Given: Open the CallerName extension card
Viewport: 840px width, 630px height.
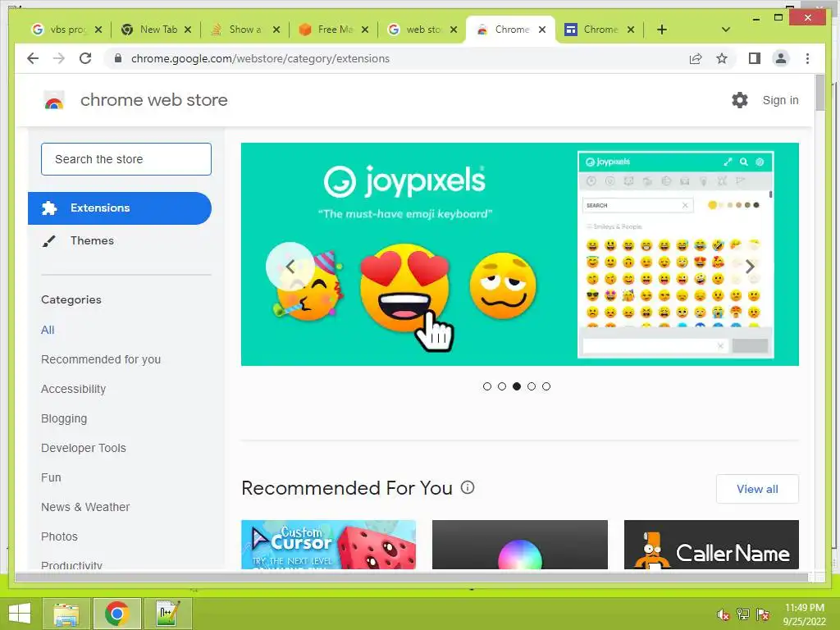Looking at the screenshot, I should pyautogui.click(x=711, y=545).
